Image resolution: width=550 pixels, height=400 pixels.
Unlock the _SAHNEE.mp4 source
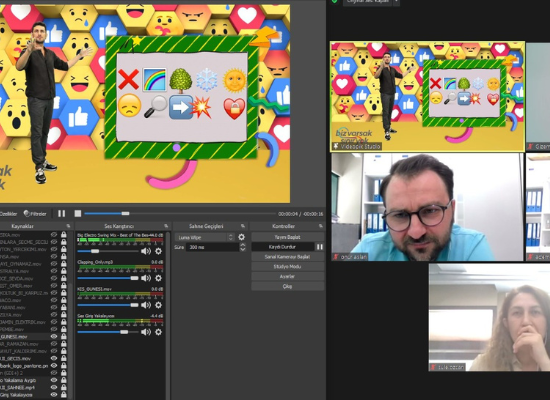coord(63,387)
